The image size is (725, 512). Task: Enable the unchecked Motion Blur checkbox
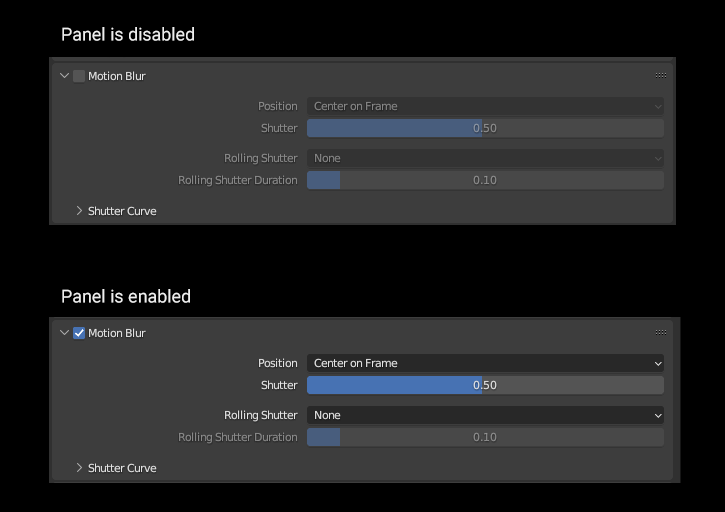tap(79, 76)
